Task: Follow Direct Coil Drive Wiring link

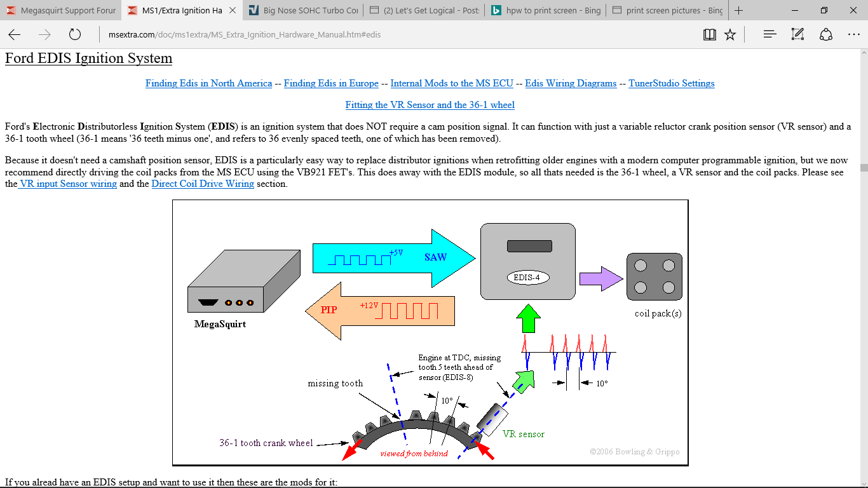Action: (203, 184)
